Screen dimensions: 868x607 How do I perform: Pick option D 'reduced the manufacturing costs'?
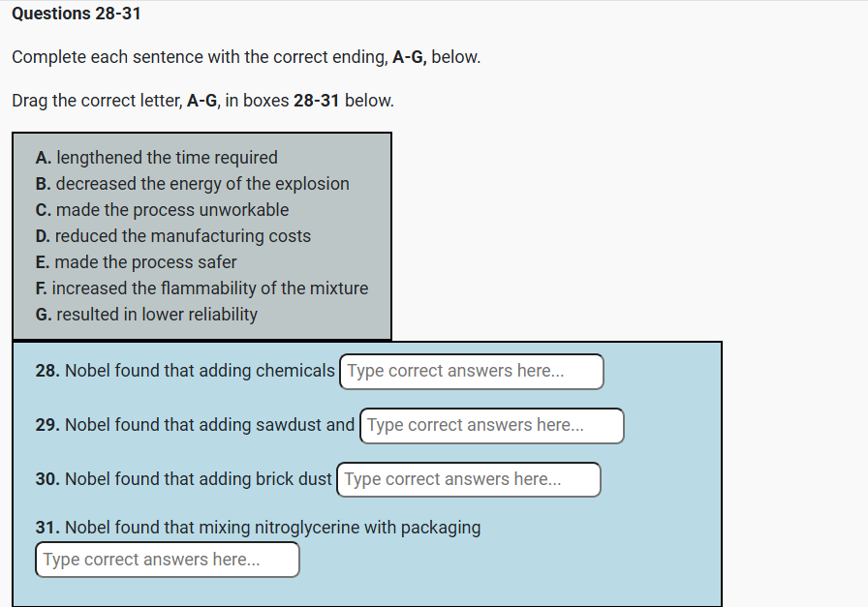[x=172, y=236]
